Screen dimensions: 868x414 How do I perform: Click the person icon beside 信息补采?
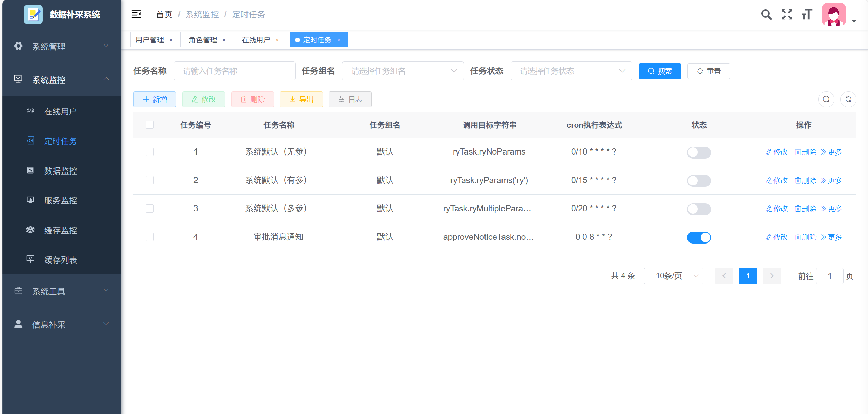pos(18,324)
